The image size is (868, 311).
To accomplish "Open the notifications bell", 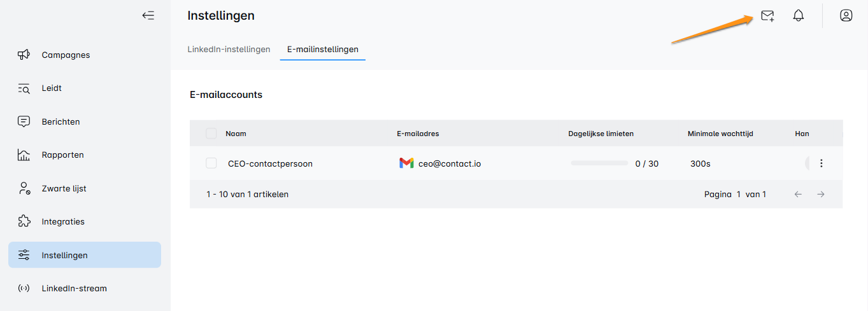I will 798,16.
